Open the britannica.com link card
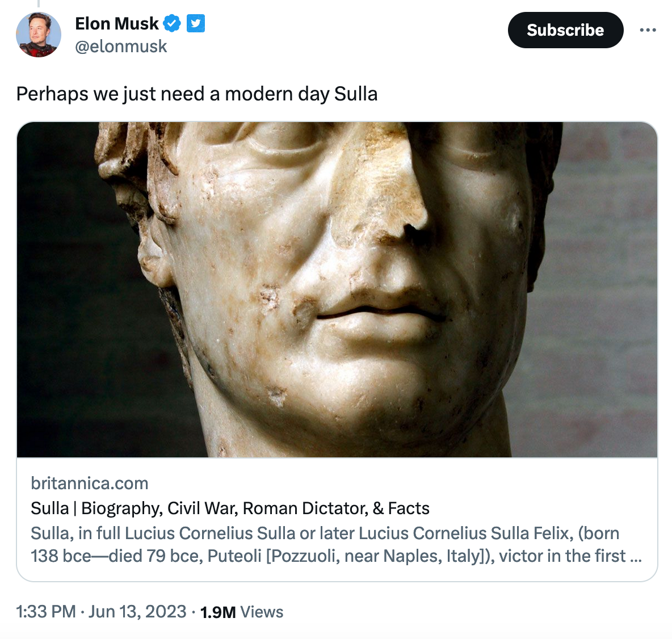 click(x=89, y=483)
